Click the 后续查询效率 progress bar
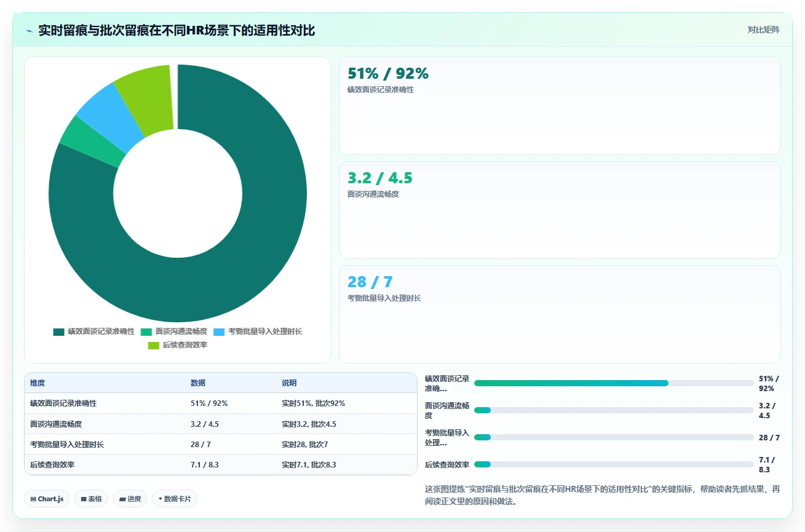The width and height of the screenshot is (805, 532). [x=614, y=464]
